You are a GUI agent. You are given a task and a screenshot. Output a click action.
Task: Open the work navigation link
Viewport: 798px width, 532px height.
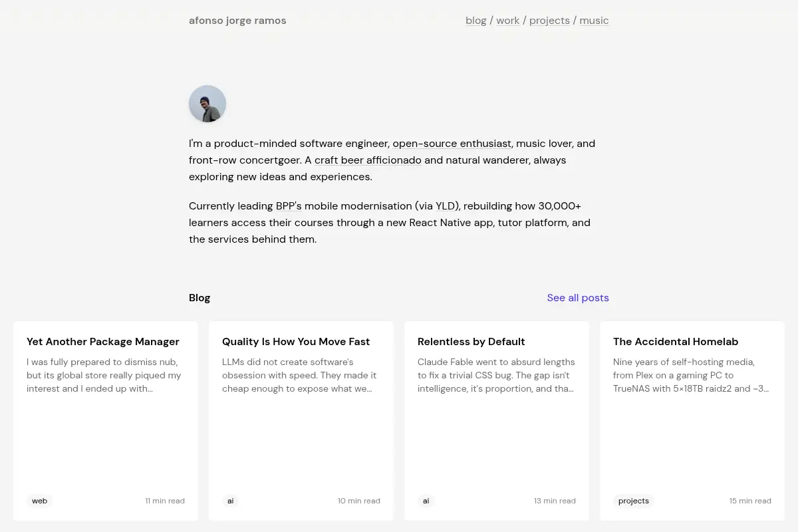508,21
